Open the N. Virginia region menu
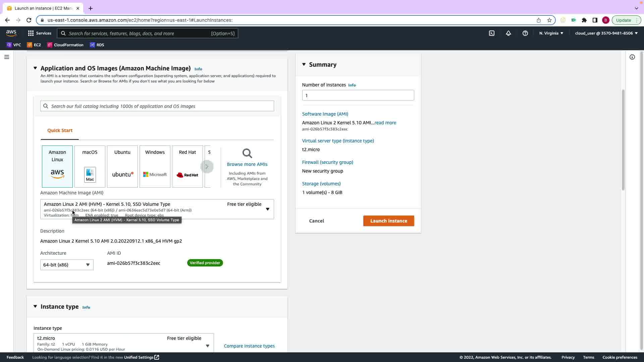The height and width of the screenshot is (362, 644). [x=551, y=33]
